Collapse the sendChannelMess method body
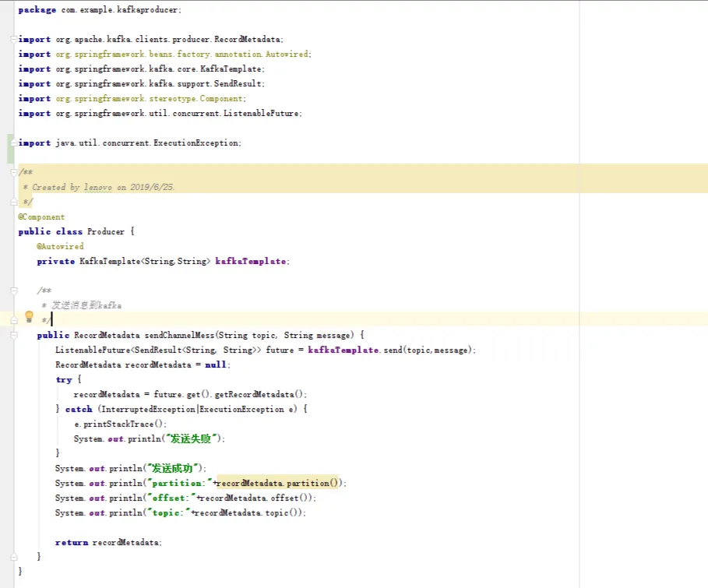The height and width of the screenshot is (588, 708). 14,335
